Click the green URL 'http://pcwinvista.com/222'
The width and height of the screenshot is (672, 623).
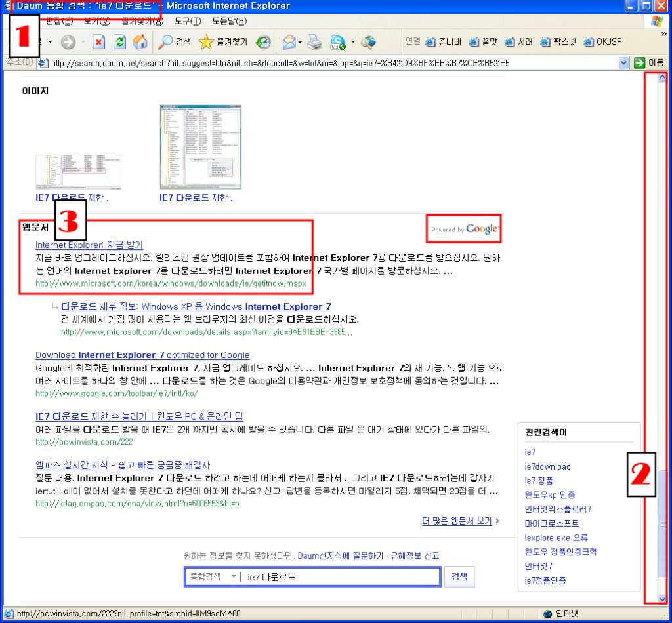coord(84,442)
